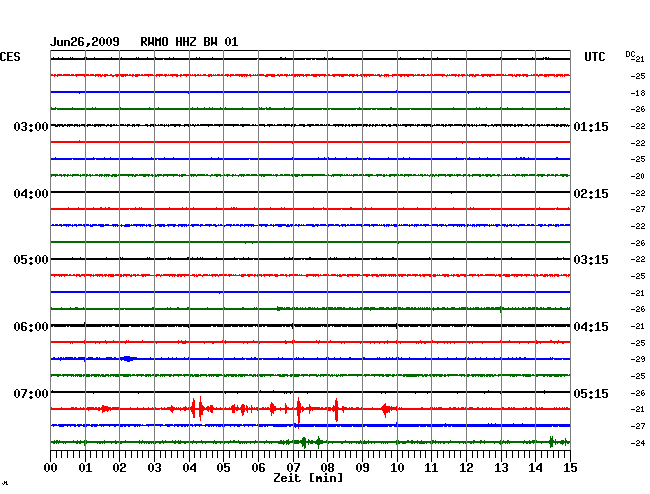Click minute 14 on the time axis

pyautogui.click(x=535, y=467)
